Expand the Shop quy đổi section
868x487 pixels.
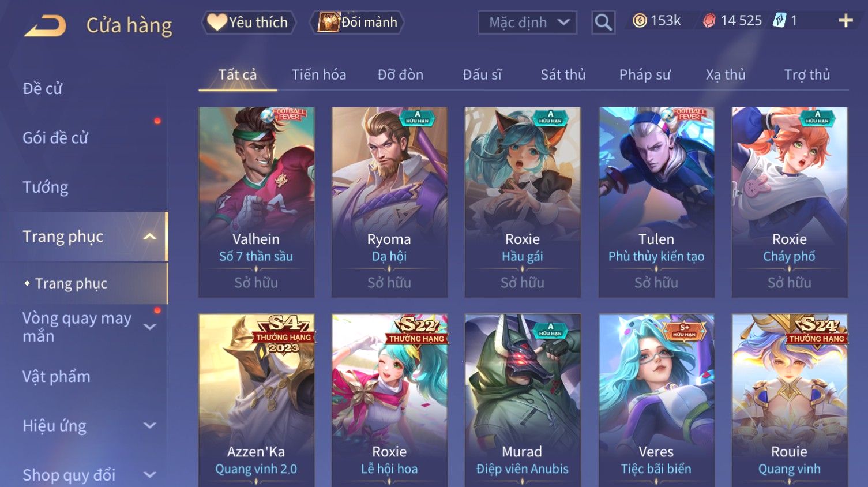pos(149,475)
